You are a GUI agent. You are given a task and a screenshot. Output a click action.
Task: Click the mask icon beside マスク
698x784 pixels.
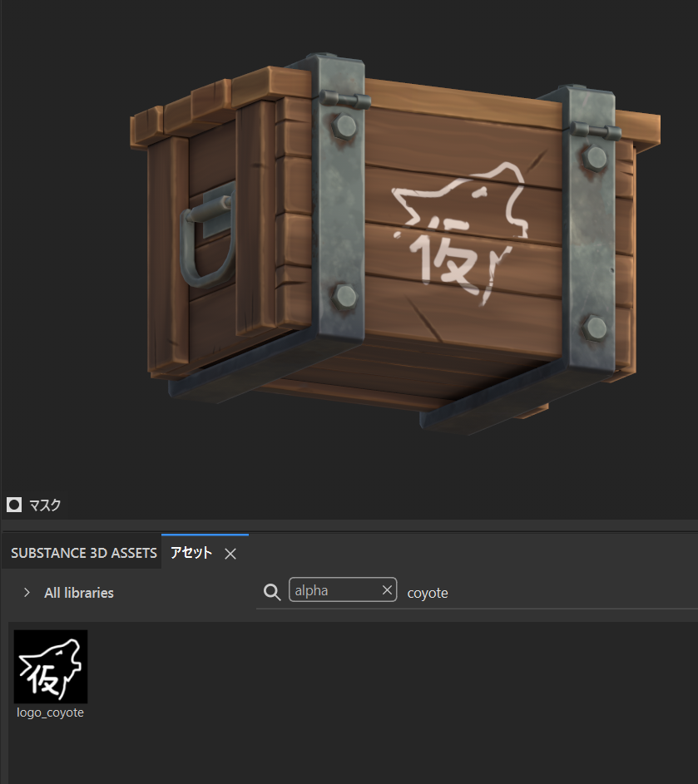point(14,505)
